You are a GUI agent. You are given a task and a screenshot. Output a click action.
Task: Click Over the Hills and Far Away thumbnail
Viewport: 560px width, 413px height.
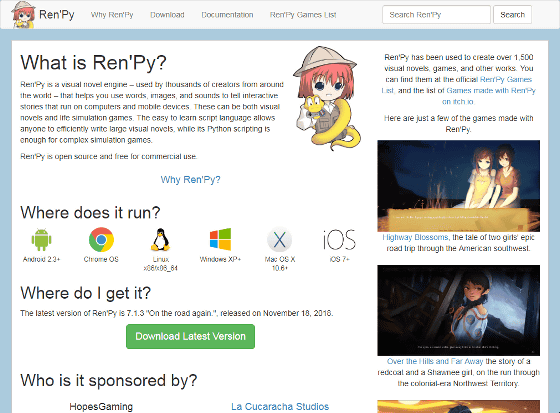coord(459,310)
